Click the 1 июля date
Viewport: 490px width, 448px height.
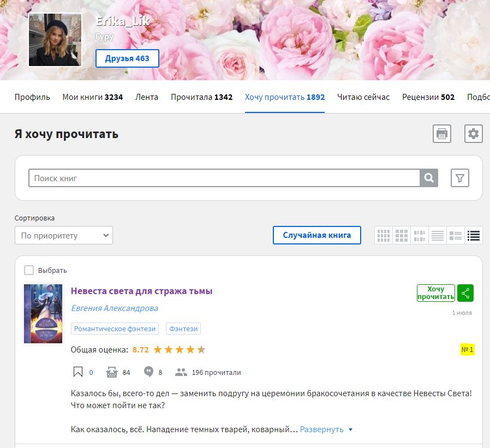(x=462, y=313)
